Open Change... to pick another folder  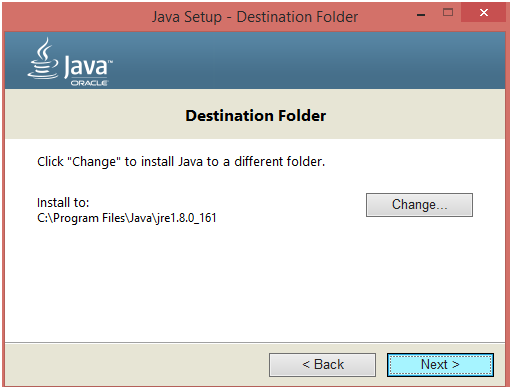coord(419,205)
